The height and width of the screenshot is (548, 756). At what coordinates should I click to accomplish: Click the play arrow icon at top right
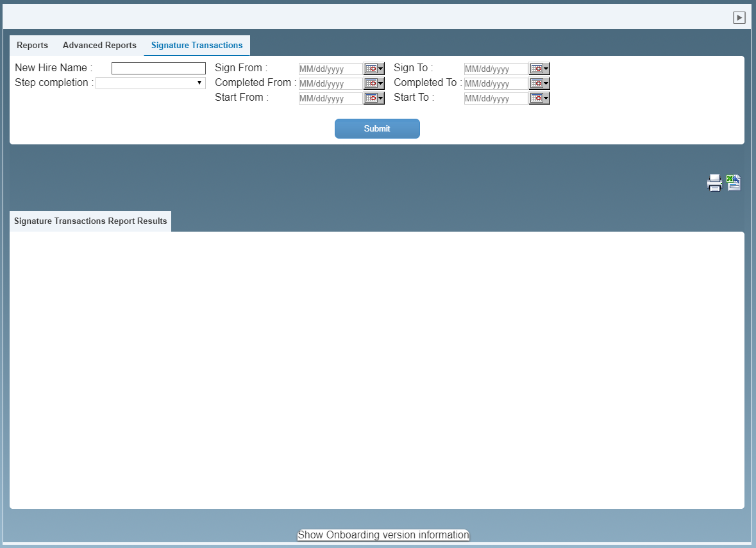coord(739,18)
